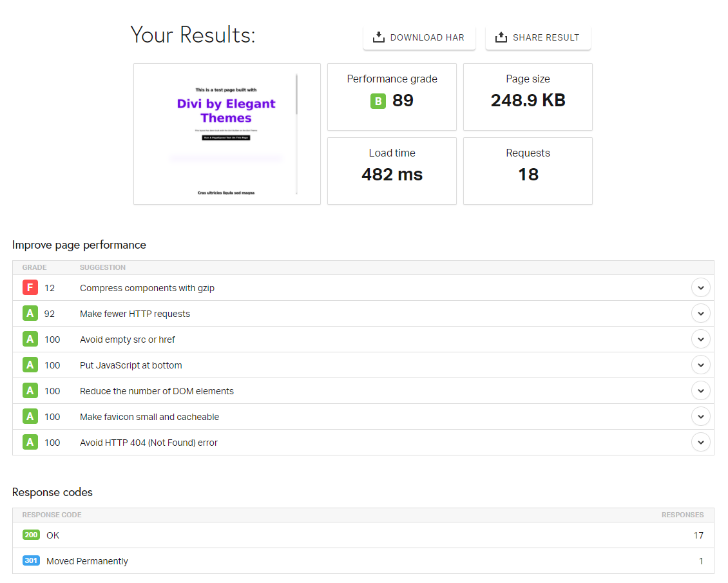Click the A badge for Put JavaScript at bottom
728x583 pixels.
(30, 365)
